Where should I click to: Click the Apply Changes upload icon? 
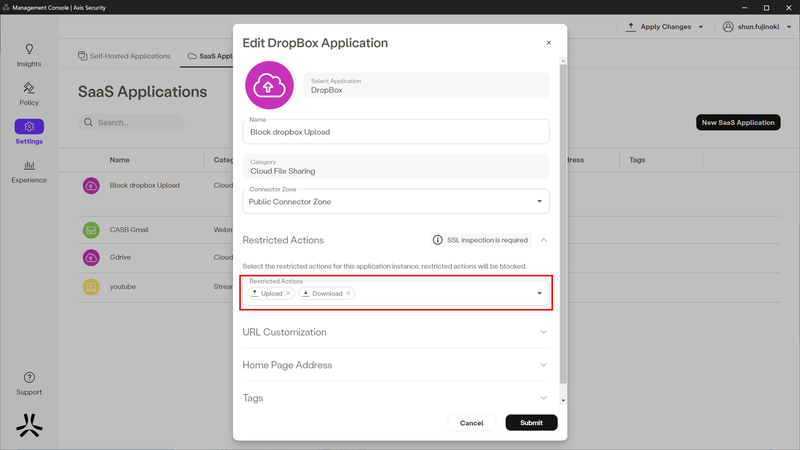point(631,27)
